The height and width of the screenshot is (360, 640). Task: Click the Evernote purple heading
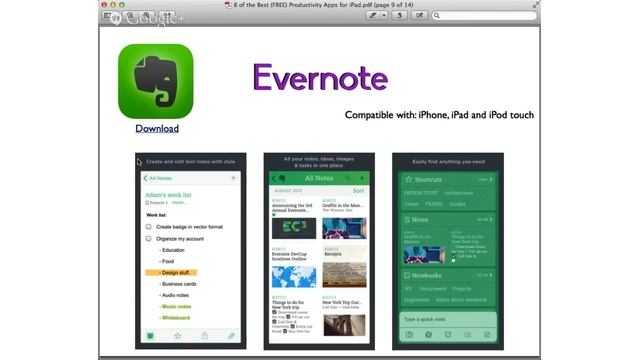click(320, 78)
